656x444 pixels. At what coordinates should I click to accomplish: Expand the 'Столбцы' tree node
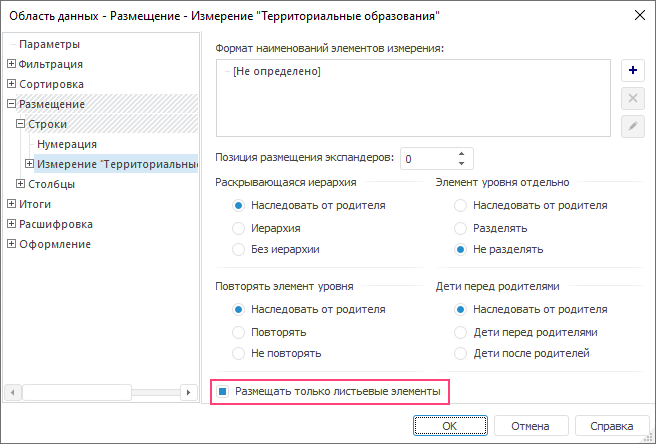[21, 184]
